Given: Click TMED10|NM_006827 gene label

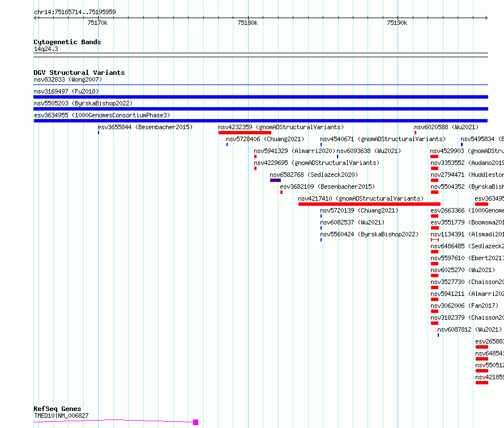Looking at the screenshot, I should coord(61,416).
